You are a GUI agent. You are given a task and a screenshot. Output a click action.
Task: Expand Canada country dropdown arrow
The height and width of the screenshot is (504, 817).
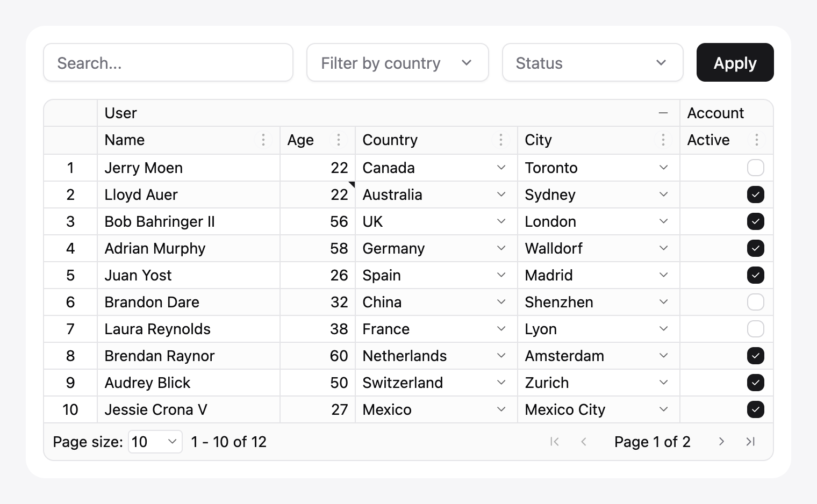point(501,168)
